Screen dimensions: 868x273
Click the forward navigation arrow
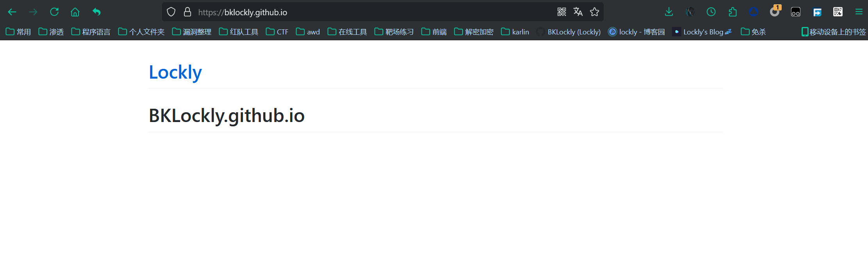pyautogui.click(x=33, y=12)
